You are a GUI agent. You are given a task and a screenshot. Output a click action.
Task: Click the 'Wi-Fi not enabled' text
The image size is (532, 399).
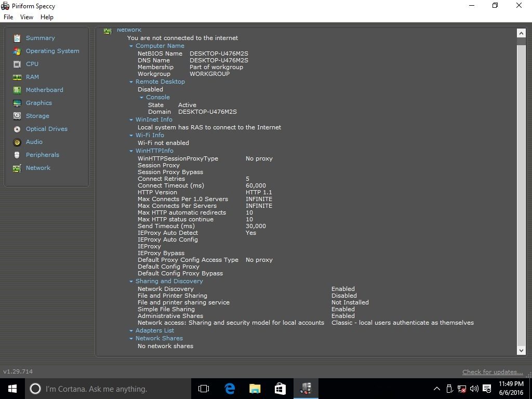pos(163,143)
